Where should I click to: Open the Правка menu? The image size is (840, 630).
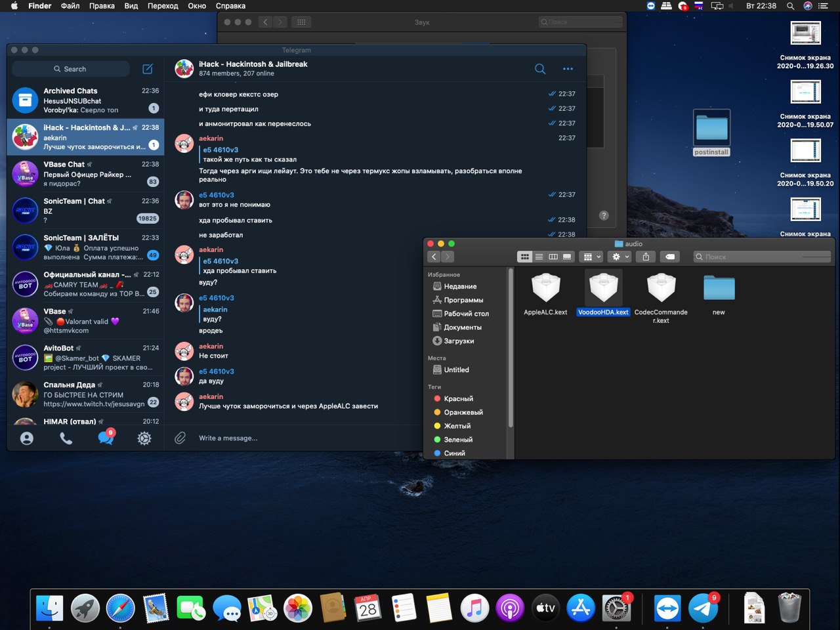102,6
